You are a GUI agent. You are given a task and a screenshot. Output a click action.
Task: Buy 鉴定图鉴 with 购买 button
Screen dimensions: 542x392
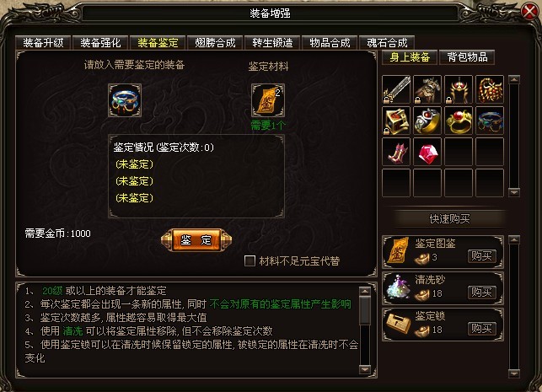pos(481,256)
